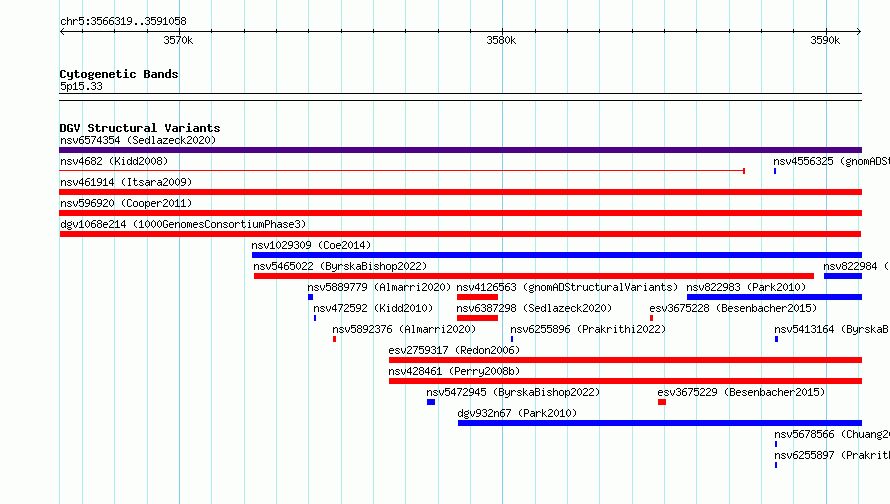The image size is (890, 504).
Task: Click the 3570k ruler tick label
Action: point(178,40)
